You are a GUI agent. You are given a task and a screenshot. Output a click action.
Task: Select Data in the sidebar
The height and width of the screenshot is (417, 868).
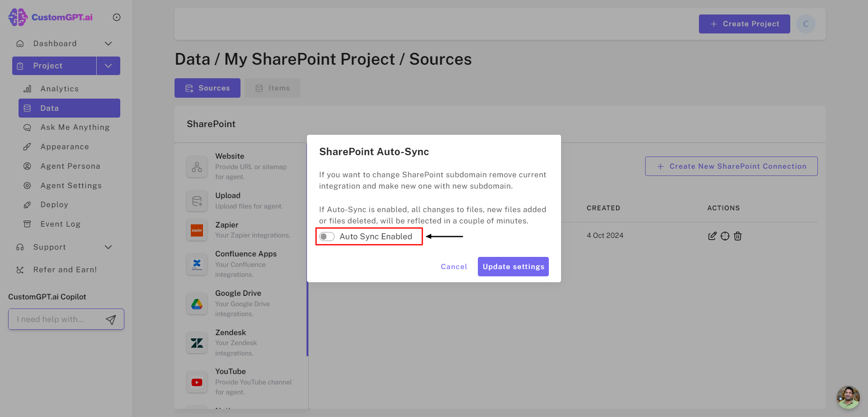tap(69, 108)
